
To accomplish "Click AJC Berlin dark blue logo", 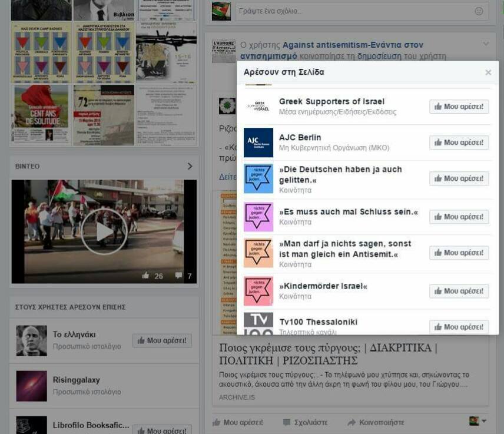I will click(x=258, y=143).
